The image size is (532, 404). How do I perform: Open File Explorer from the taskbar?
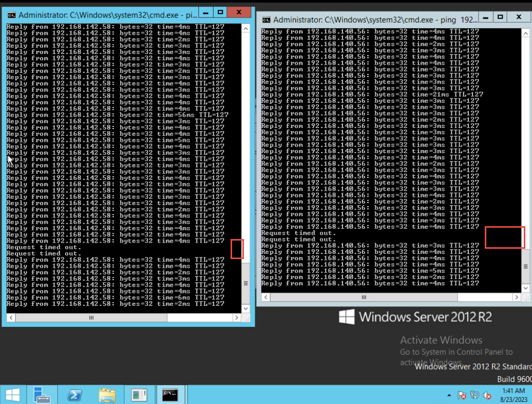pos(107,394)
